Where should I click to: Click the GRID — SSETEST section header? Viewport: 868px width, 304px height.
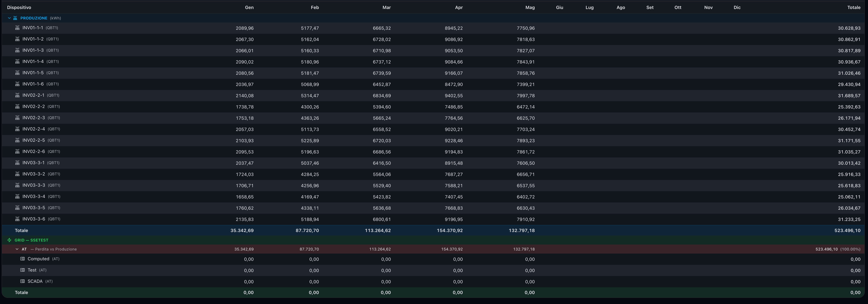(x=31, y=240)
